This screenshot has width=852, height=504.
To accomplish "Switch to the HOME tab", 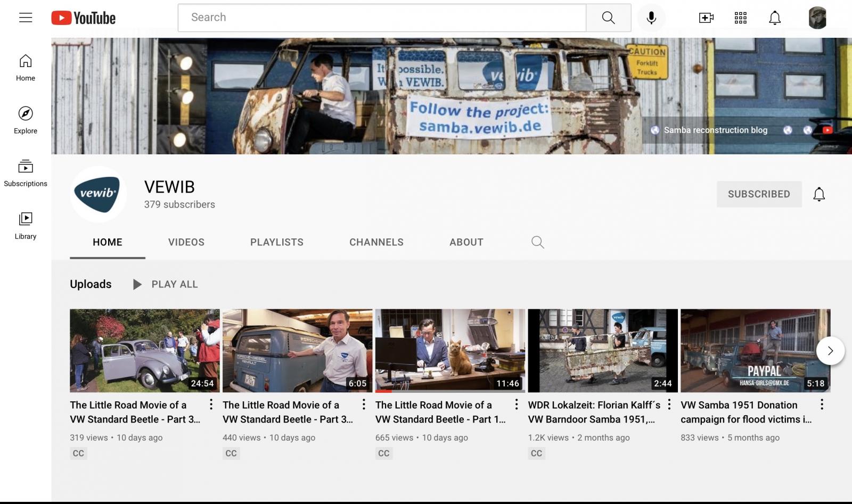I will [108, 242].
